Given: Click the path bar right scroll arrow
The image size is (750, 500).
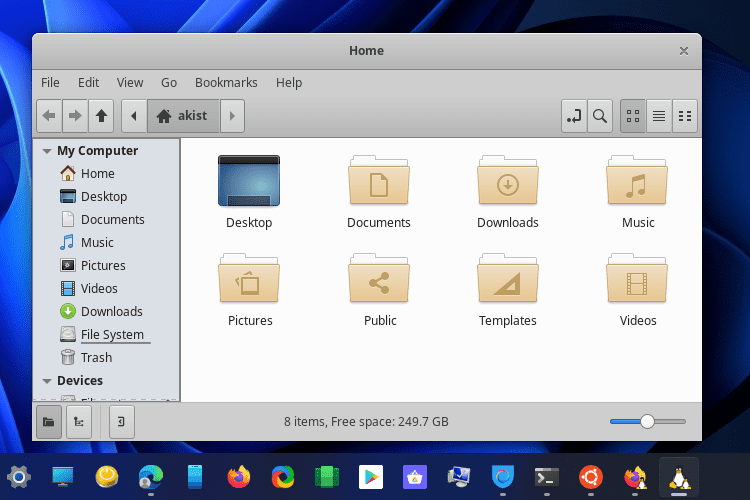Looking at the screenshot, I should [232, 116].
